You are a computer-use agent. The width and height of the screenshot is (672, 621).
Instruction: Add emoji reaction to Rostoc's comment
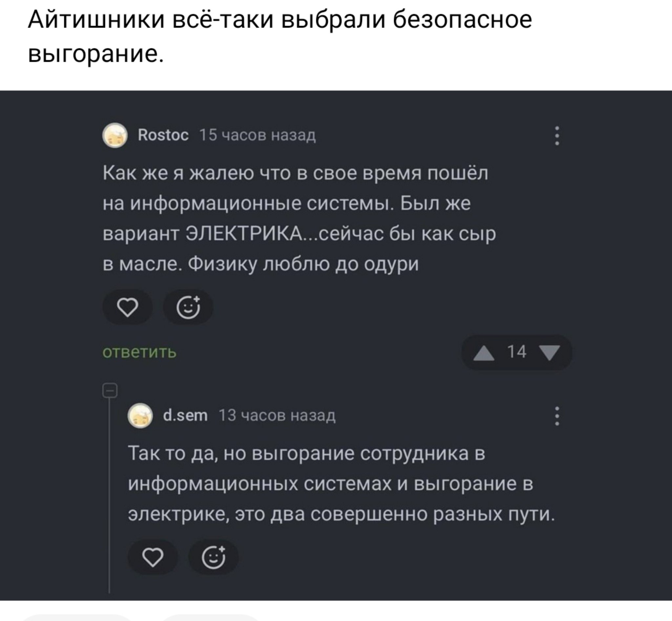point(188,307)
